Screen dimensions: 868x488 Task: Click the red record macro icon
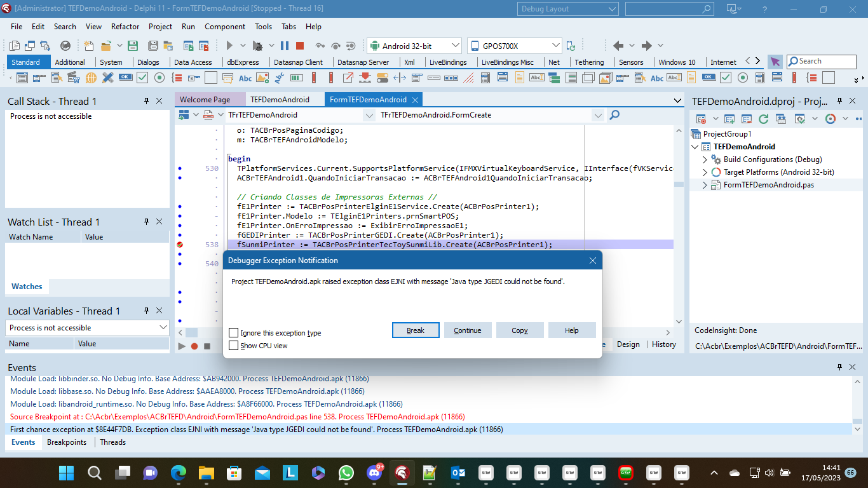[194, 346]
